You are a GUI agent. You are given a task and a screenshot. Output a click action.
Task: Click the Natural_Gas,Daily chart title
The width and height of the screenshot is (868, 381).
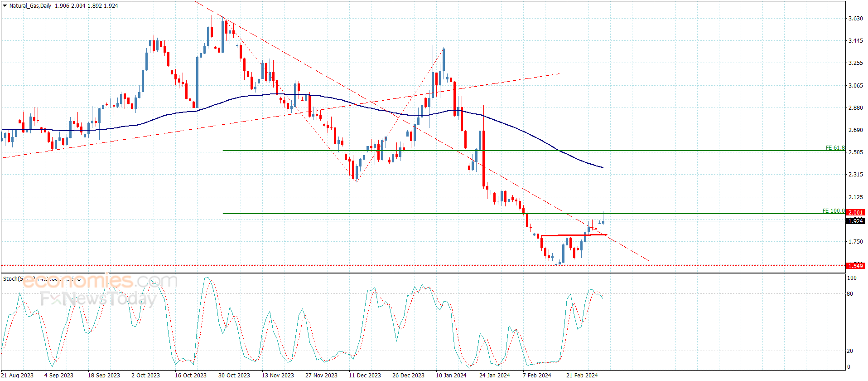coord(30,6)
